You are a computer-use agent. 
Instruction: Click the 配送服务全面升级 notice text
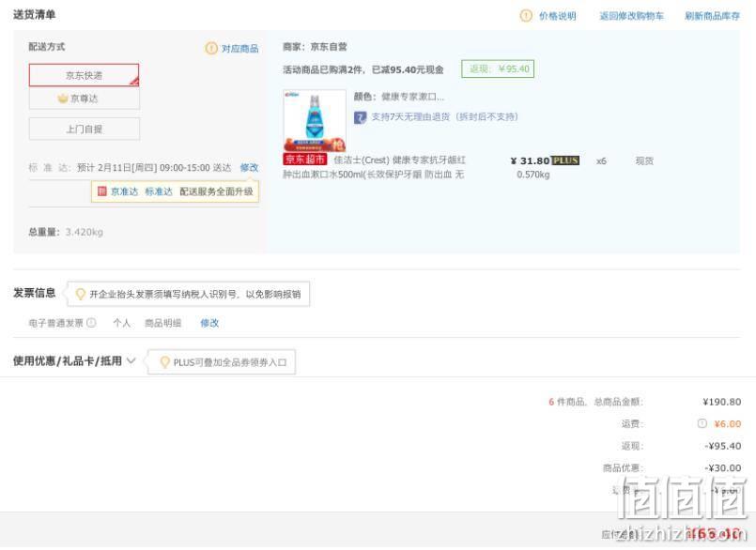click(216, 191)
